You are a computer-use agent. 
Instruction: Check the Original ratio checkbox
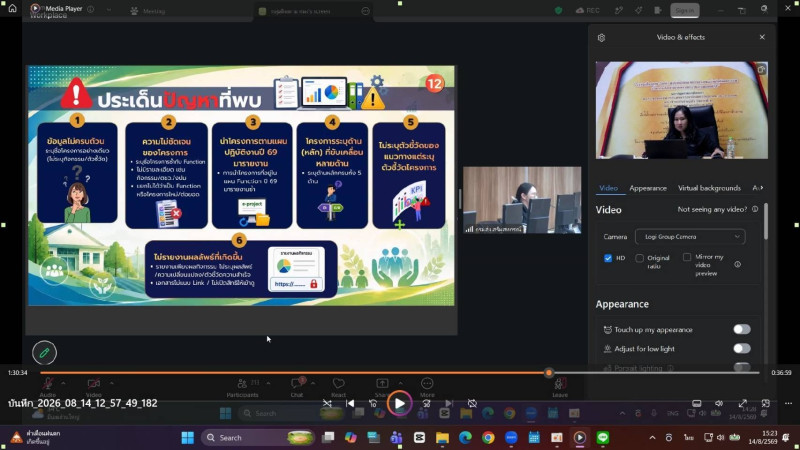click(x=640, y=258)
